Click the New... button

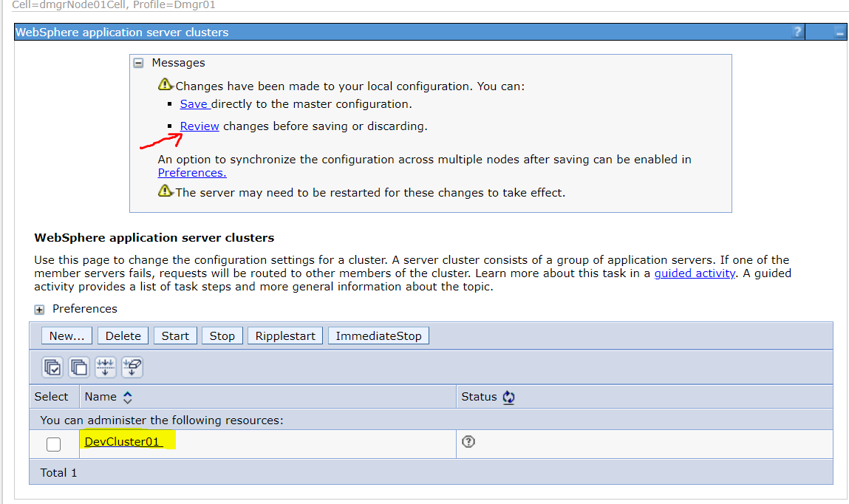point(67,336)
